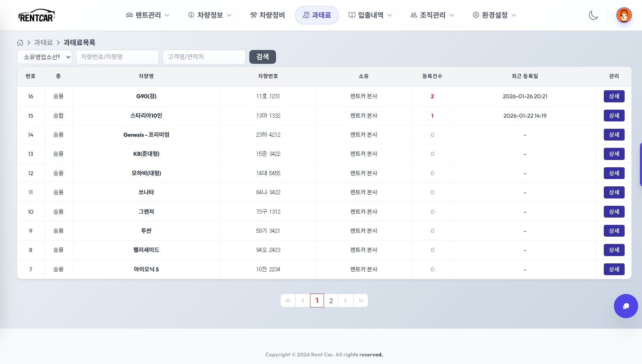Go to the previous page arrow
642x364 pixels.
(303, 300)
